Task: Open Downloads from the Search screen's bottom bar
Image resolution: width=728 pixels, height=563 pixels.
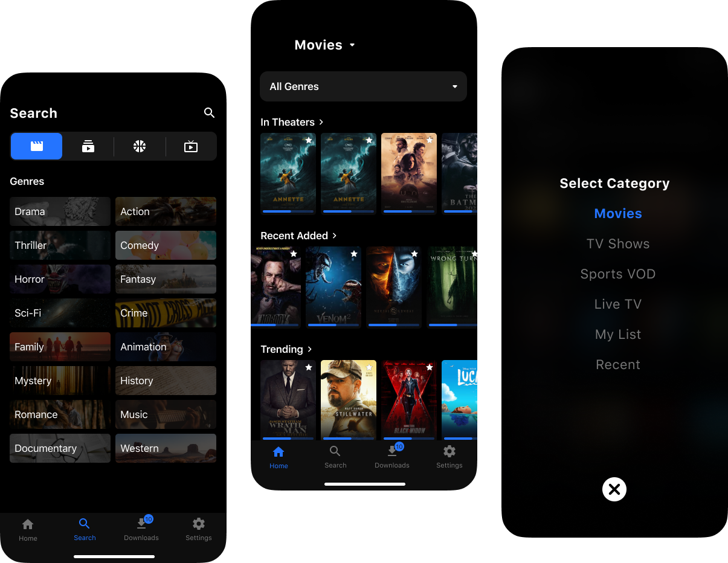Action: click(141, 529)
